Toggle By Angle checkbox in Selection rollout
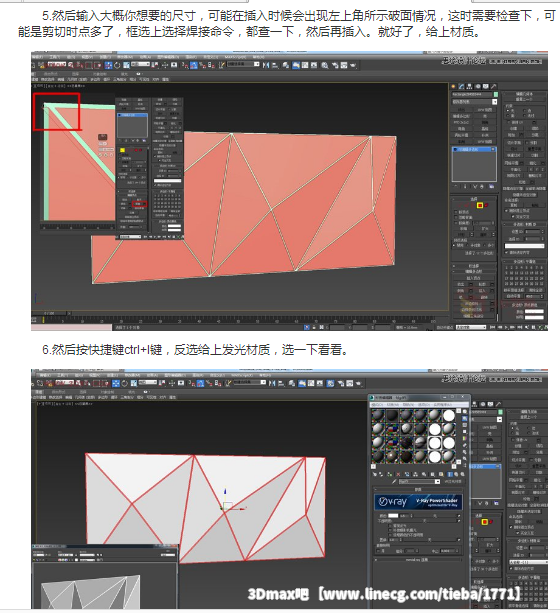 (456, 223)
